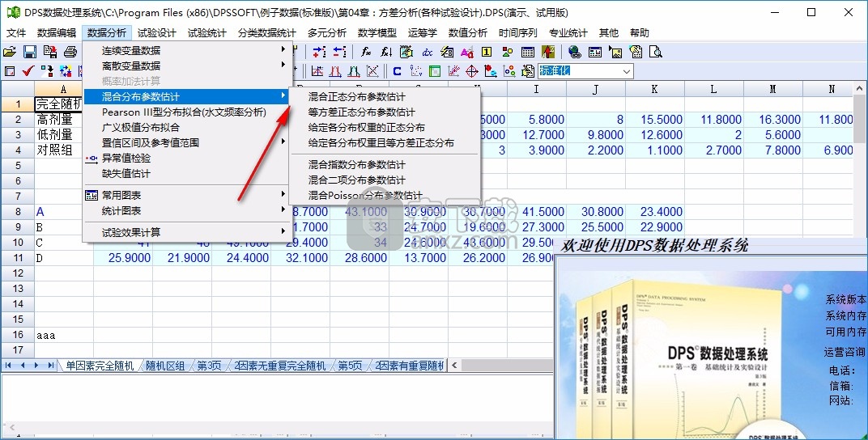Switch to 随机区组 sheet tab
The width and height of the screenshot is (868, 440).
click(x=165, y=366)
